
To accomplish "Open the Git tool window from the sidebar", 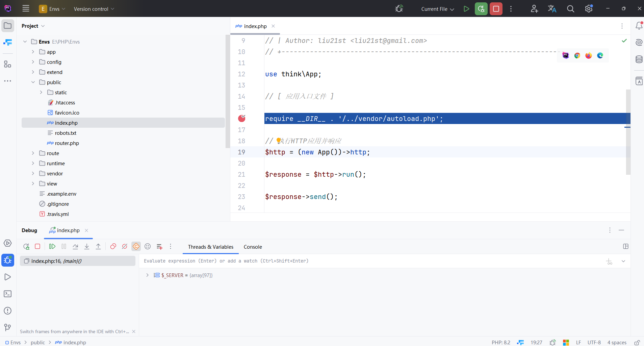I will pyautogui.click(x=7, y=327).
